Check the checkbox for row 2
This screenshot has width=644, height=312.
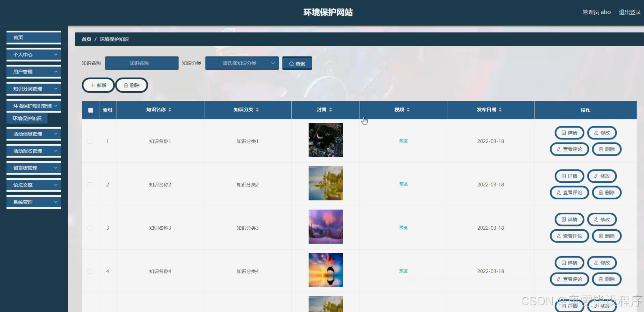coord(90,184)
